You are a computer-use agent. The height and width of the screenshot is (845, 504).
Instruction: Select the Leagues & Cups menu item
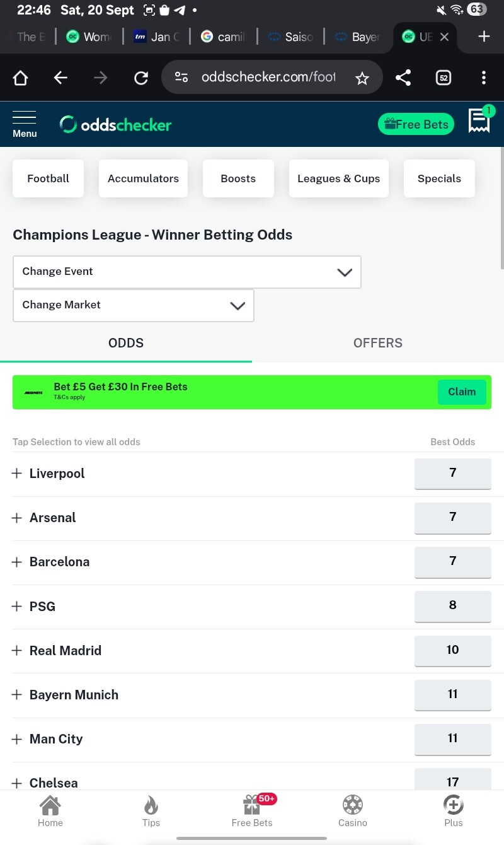point(339,178)
